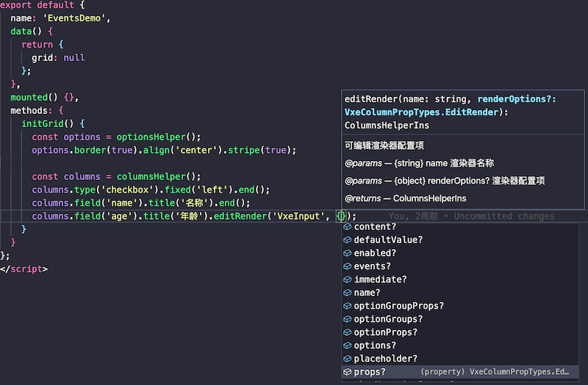The height and width of the screenshot is (385, 588).
Task: Click the property icon beside placeholder?
Action: click(347, 359)
